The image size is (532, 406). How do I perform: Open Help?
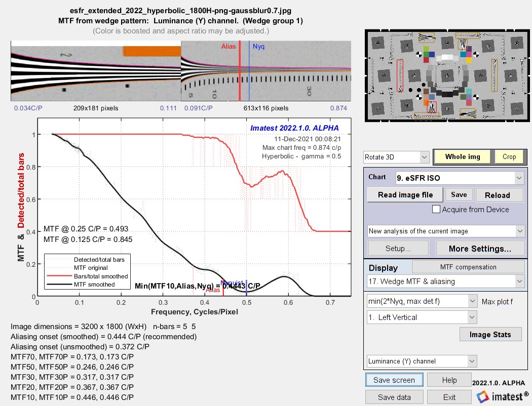(x=449, y=380)
